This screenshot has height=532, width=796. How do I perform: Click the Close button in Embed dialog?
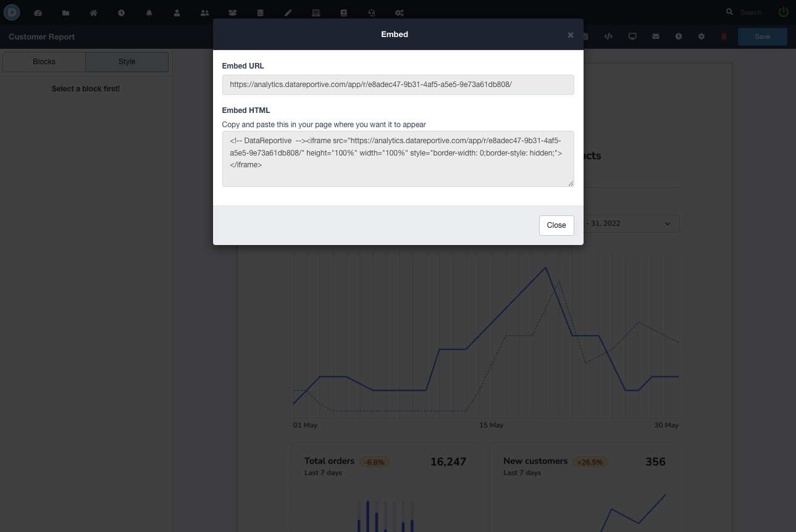click(x=556, y=225)
